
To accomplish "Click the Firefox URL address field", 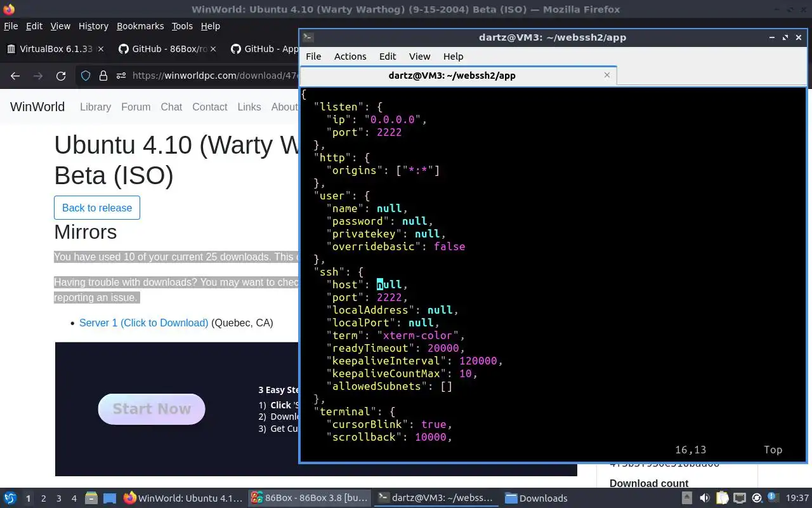I will point(214,76).
